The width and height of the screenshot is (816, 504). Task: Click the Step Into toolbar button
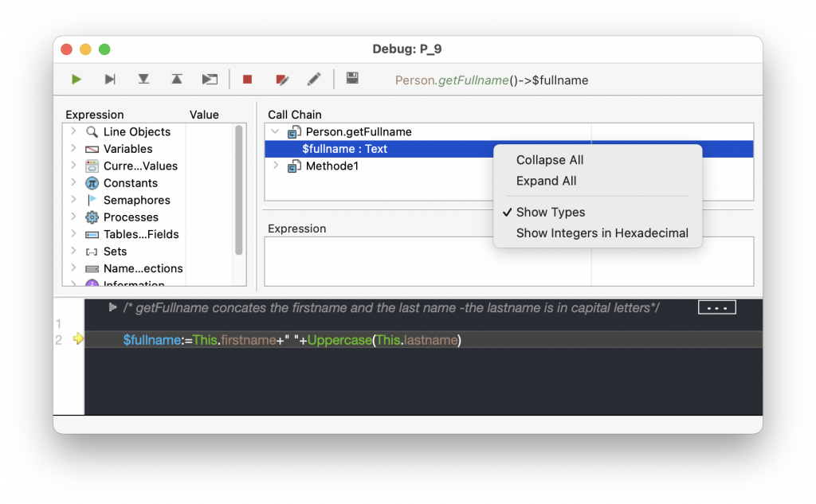pyautogui.click(x=143, y=80)
